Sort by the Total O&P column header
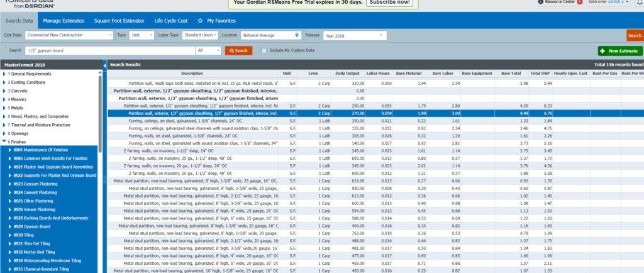 [x=540, y=74]
